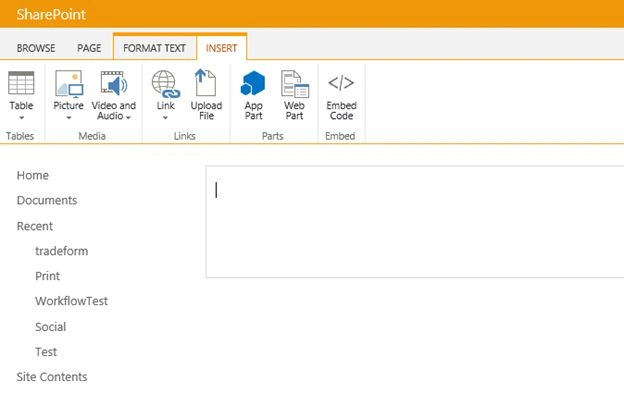Click the Table icon in the ribbon
624x393 pixels.
pos(21,83)
